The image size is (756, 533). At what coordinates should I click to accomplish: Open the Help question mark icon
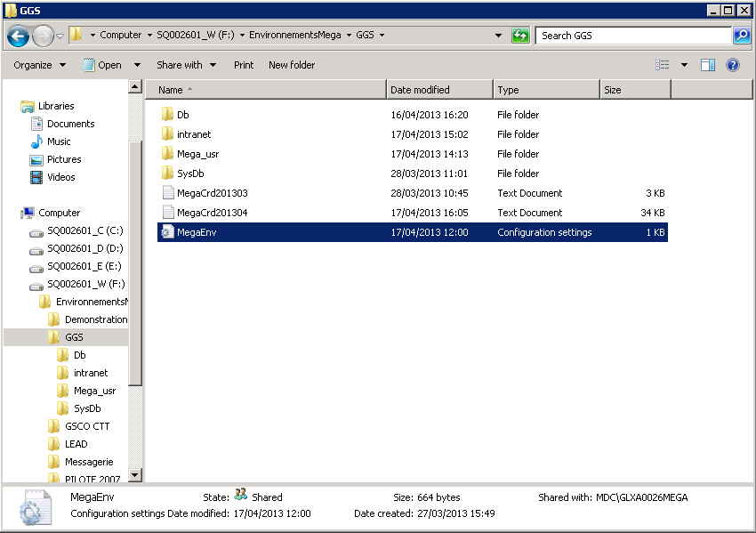733,65
